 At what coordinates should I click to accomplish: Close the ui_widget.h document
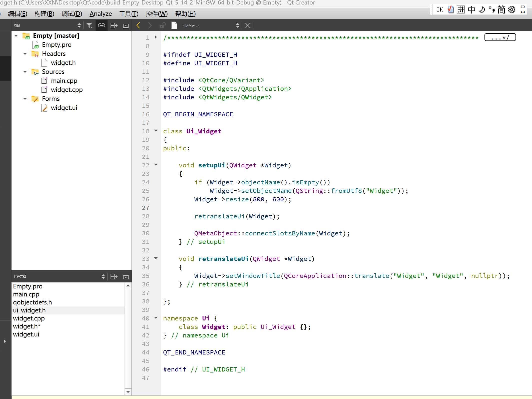coord(248,25)
